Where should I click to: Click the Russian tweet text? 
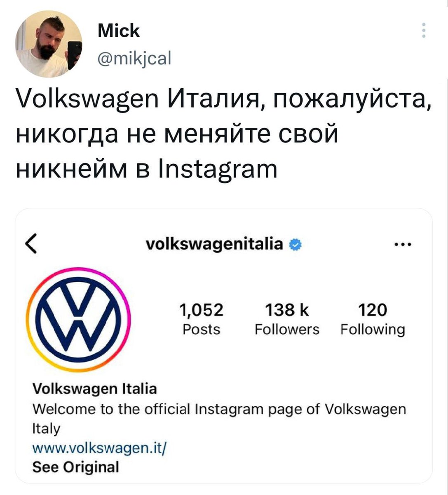pos(223,135)
